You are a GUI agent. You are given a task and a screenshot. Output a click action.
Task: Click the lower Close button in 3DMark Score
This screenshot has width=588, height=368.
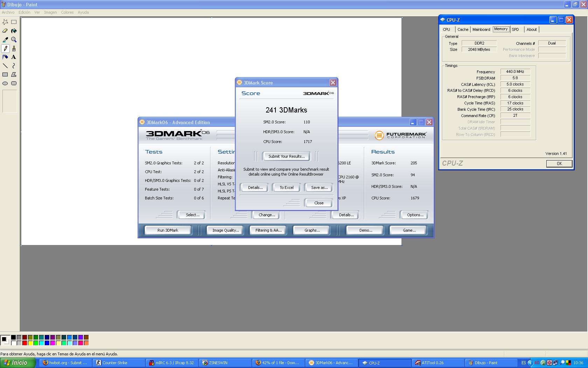tap(319, 203)
